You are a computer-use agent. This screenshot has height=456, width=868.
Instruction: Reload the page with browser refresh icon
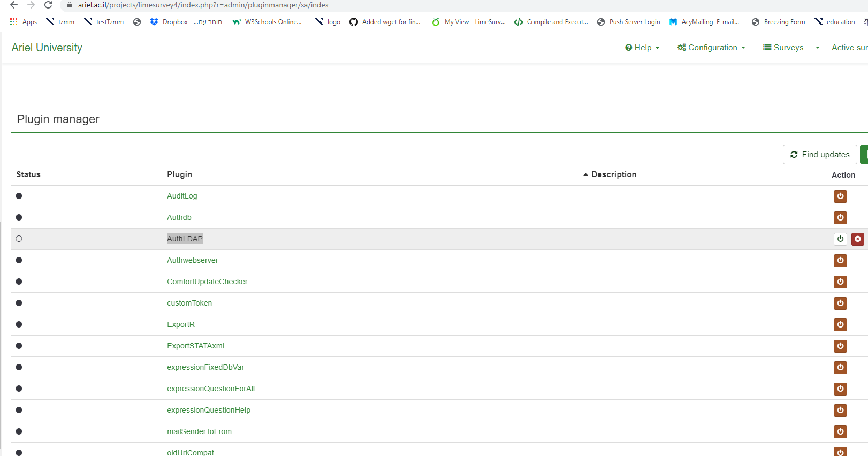click(48, 5)
